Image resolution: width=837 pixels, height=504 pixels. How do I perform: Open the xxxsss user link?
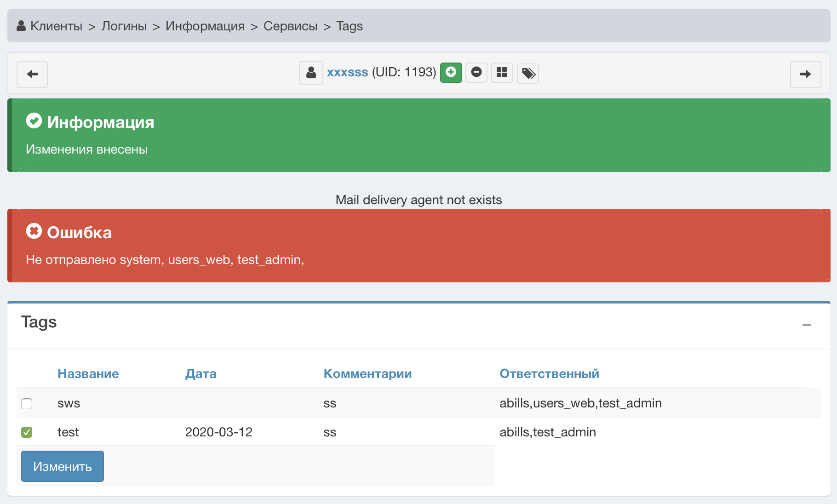point(347,72)
